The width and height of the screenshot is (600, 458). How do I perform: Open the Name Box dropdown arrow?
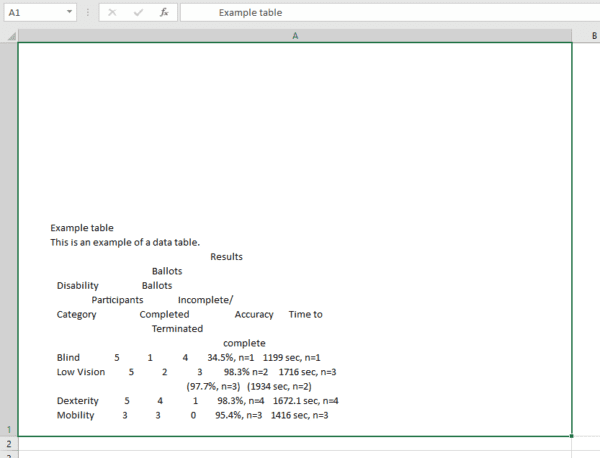(68, 13)
